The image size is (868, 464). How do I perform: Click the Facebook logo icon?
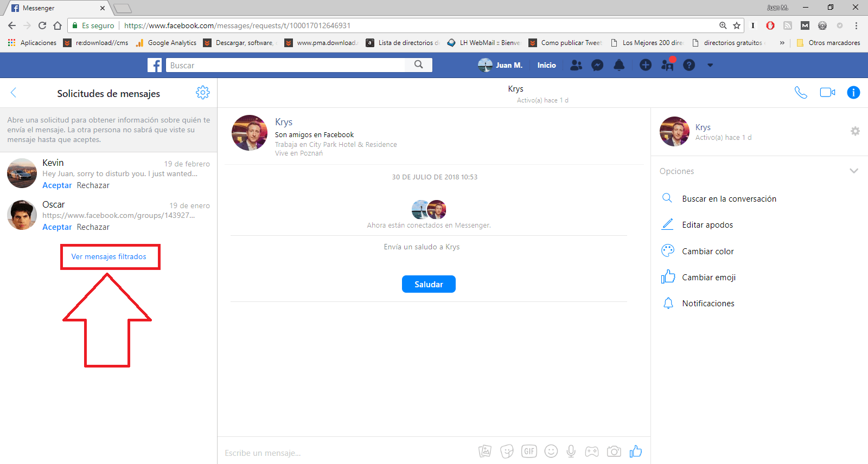[x=155, y=65]
